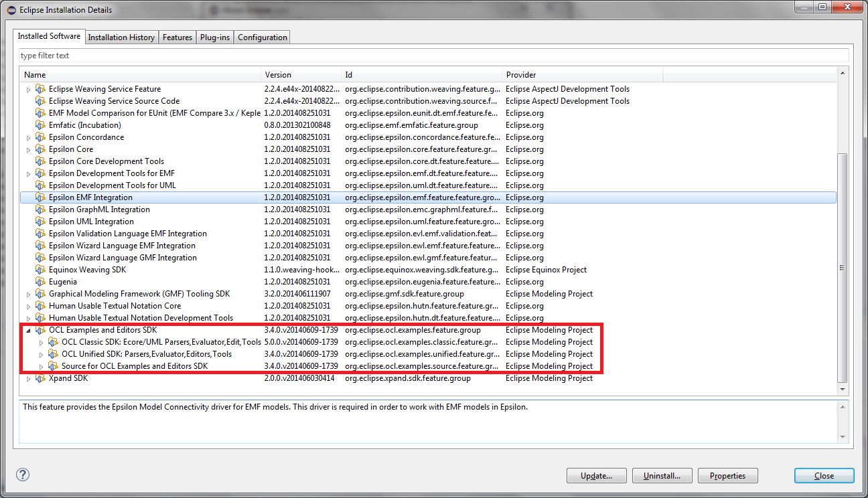Sort list by the Id column header
Screen dimensions: 868x498
coord(422,75)
